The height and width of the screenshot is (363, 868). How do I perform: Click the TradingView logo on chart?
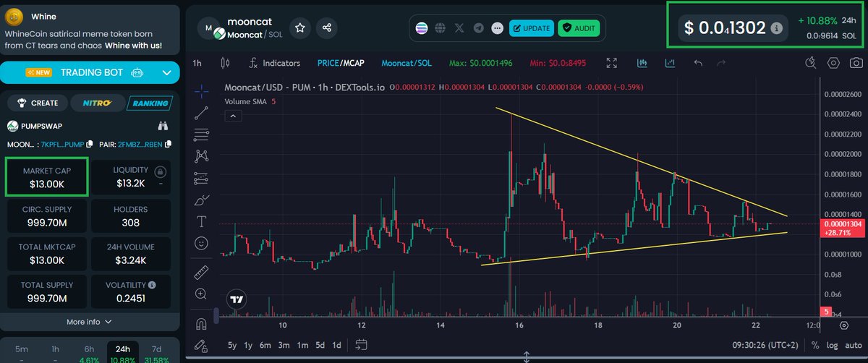point(236,298)
